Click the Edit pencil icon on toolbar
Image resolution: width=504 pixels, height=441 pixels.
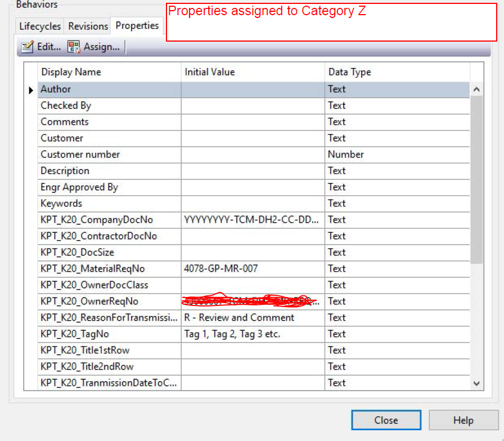click(x=27, y=47)
